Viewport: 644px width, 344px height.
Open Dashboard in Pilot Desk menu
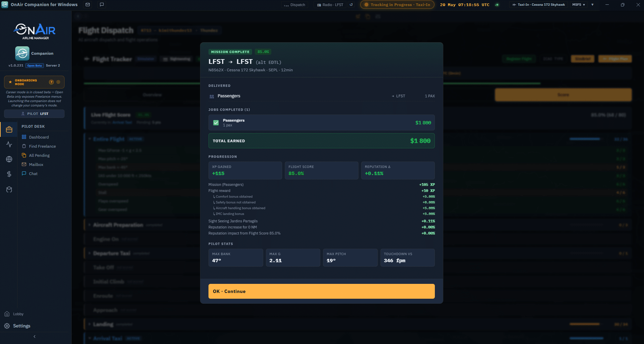39,137
